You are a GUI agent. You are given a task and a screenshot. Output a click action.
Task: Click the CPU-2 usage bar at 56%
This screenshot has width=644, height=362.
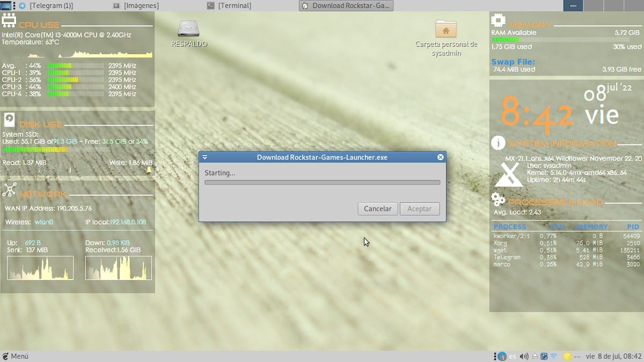coord(75,79)
